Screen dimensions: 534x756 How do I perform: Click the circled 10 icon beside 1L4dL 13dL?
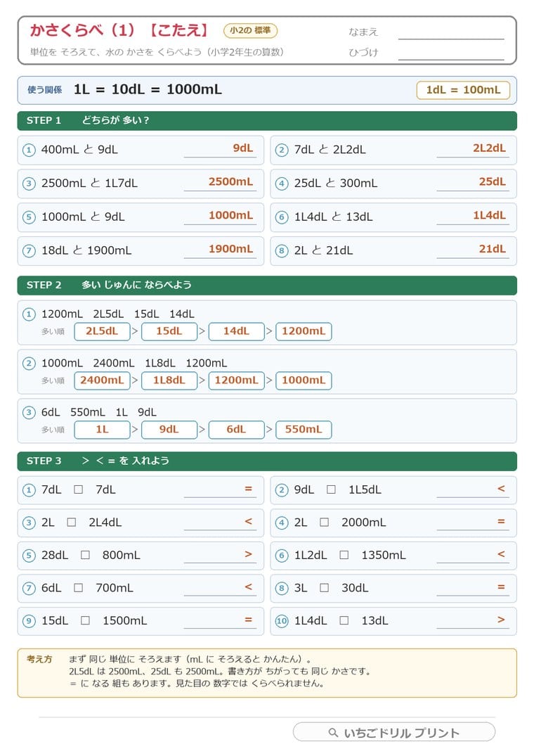tap(282, 621)
